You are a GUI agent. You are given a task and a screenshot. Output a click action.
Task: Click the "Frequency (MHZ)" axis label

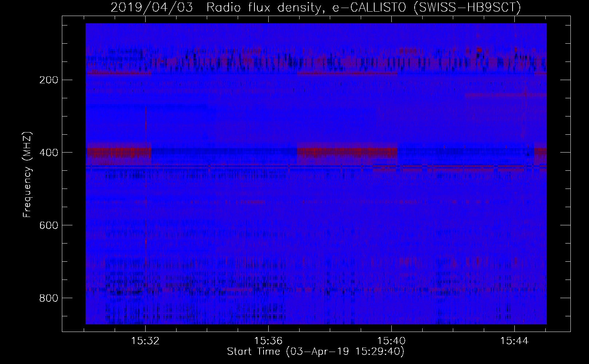coord(27,174)
